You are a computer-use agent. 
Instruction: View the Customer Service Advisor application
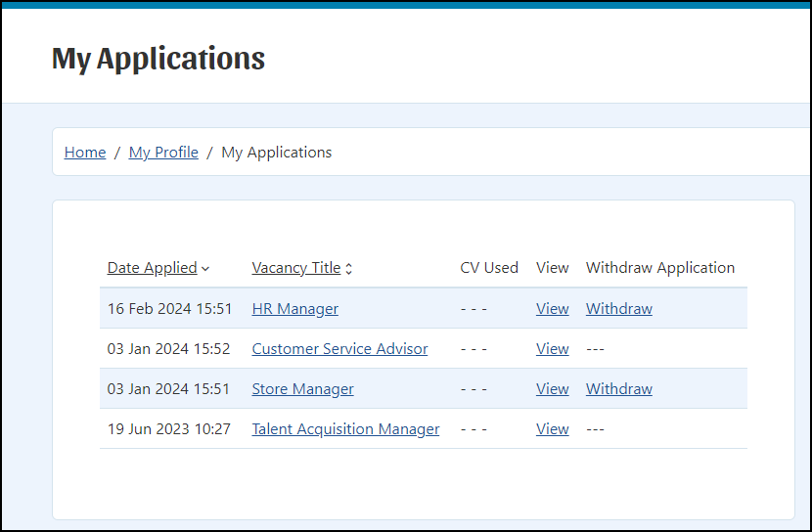pos(553,349)
